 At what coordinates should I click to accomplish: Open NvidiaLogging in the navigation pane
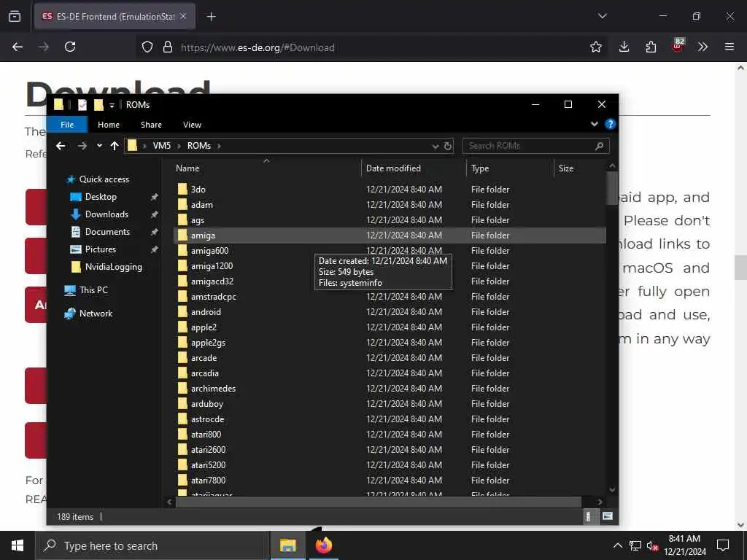113,267
